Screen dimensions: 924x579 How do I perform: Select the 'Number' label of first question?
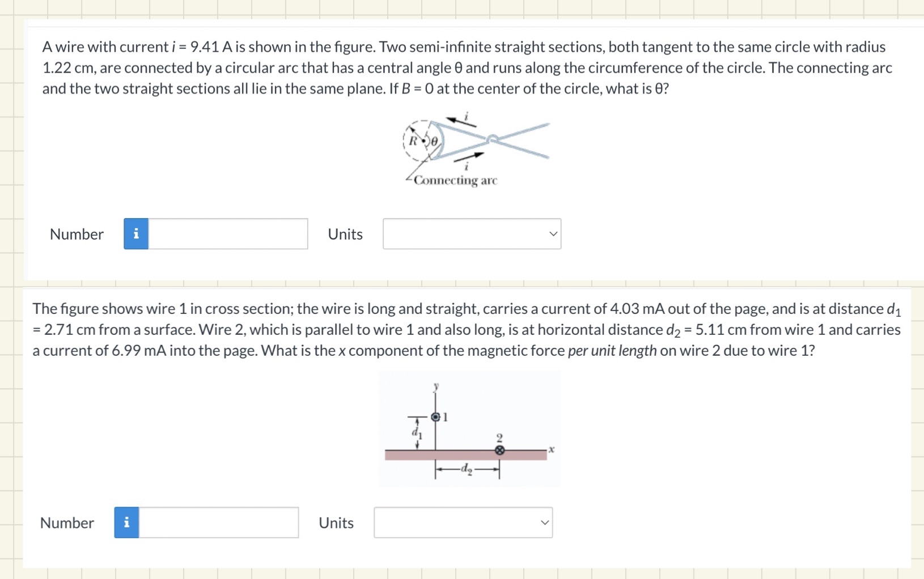click(x=76, y=233)
